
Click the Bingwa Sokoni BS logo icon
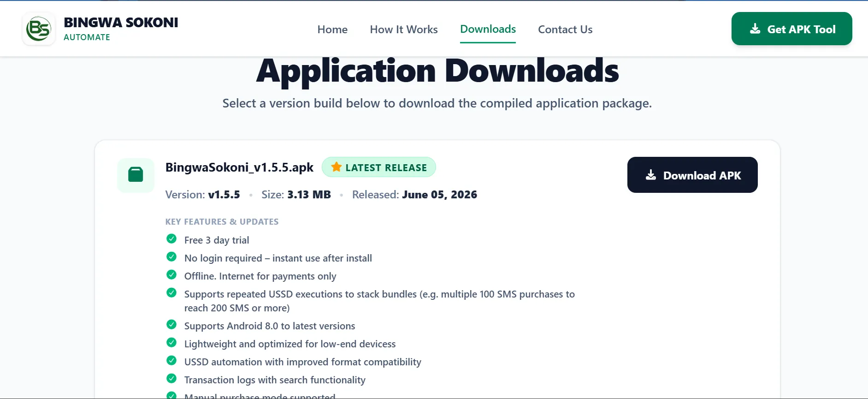[x=39, y=29]
